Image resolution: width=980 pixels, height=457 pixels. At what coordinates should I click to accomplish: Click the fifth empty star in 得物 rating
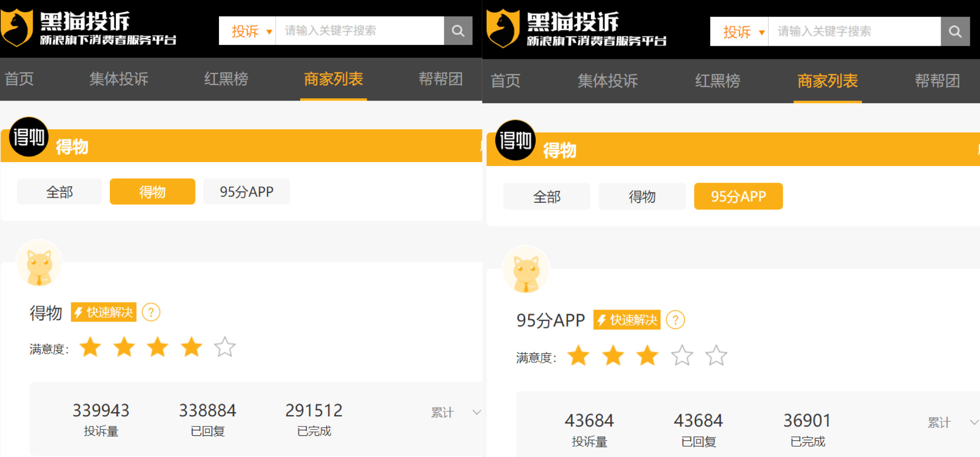[225, 347]
